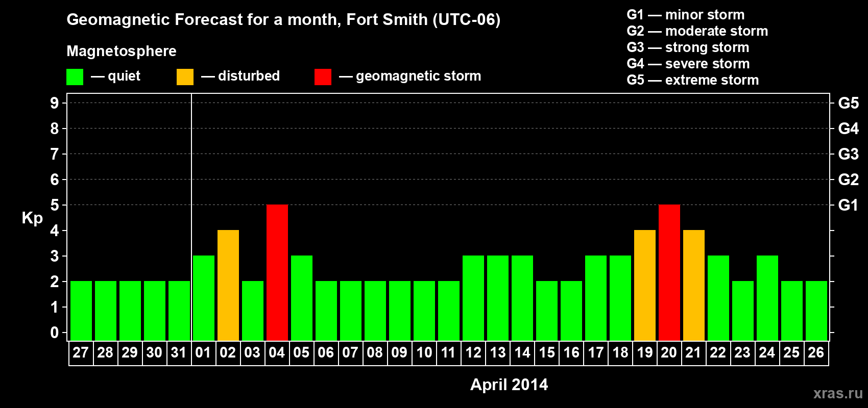Click the G5 label on right axis
868x408 pixels.
point(849,103)
